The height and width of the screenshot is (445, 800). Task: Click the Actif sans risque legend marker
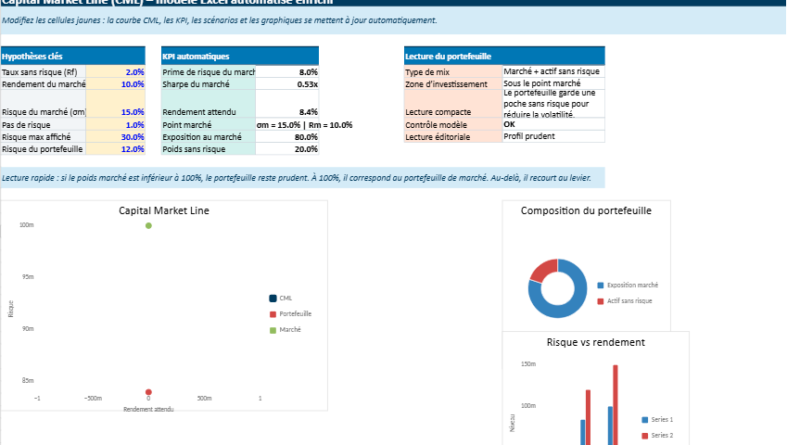coord(600,300)
